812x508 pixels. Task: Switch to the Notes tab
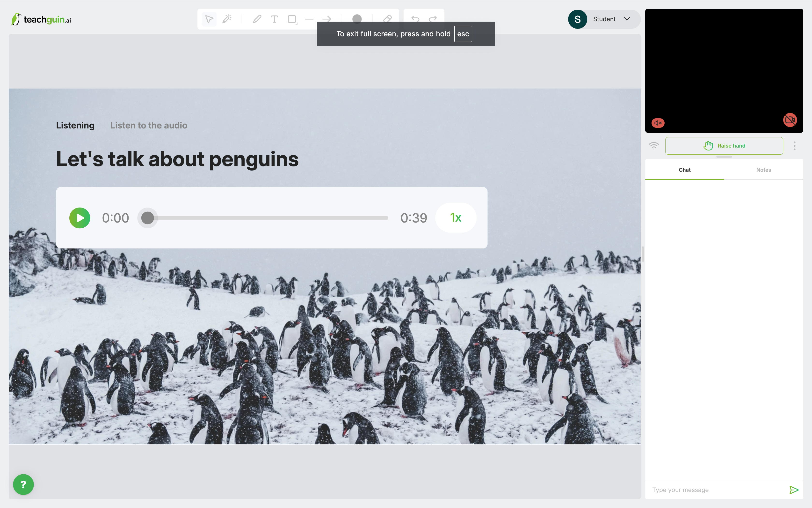click(x=763, y=170)
